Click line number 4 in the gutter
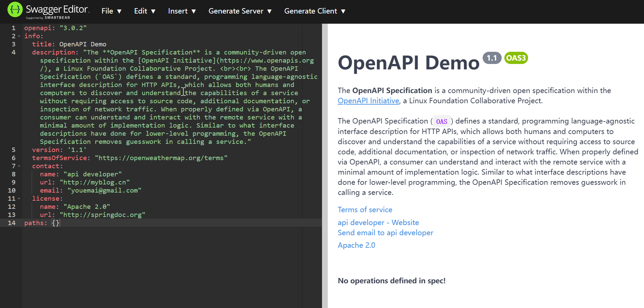This screenshot has height=308, width=644. pos(14,52)
